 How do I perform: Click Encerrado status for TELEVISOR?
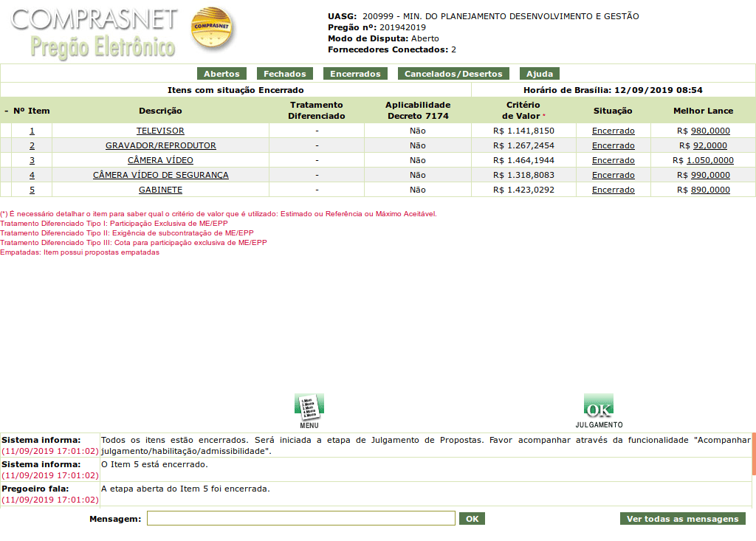tap(614, 131)
